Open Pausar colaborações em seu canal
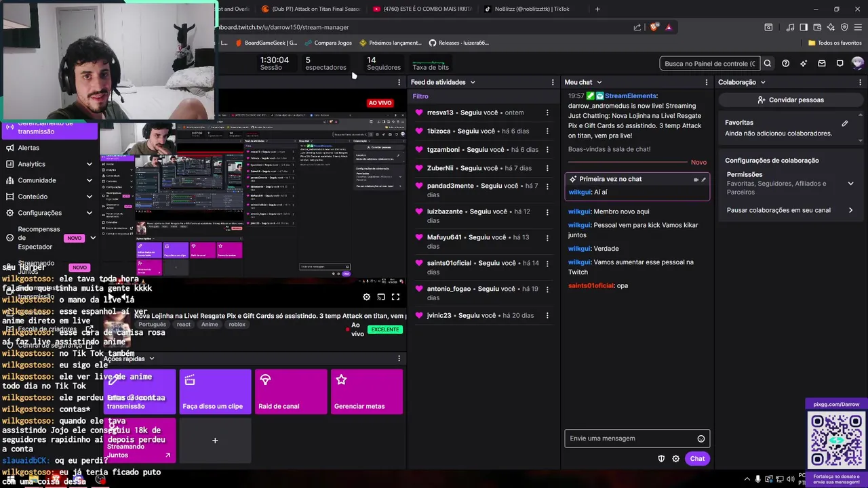 789,210
